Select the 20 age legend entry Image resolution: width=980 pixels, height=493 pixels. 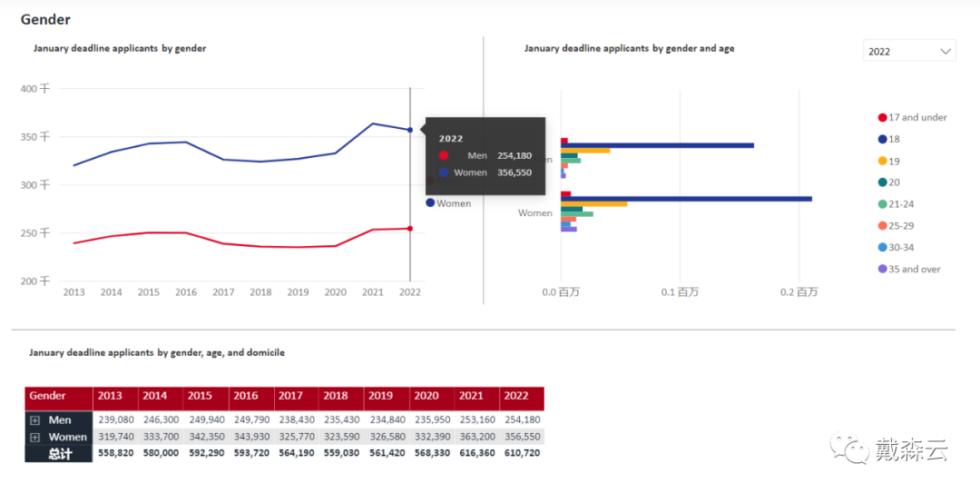pyautogui.click(x=889, y=182)
